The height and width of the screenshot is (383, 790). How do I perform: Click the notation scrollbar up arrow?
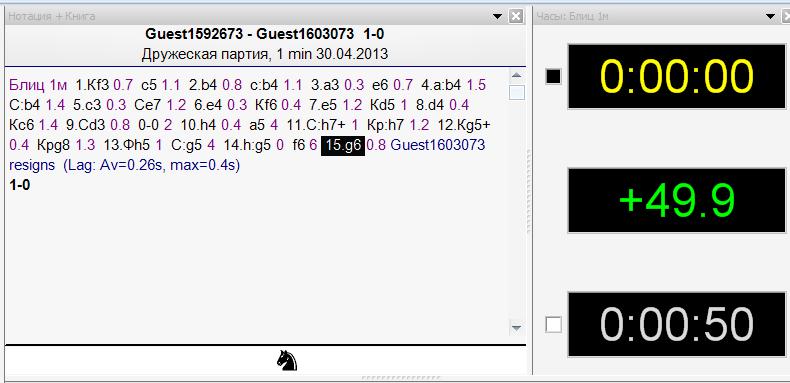516,76
